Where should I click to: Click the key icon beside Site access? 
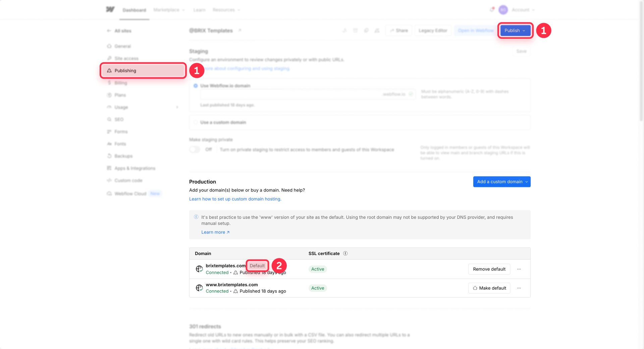pos(109,58)
